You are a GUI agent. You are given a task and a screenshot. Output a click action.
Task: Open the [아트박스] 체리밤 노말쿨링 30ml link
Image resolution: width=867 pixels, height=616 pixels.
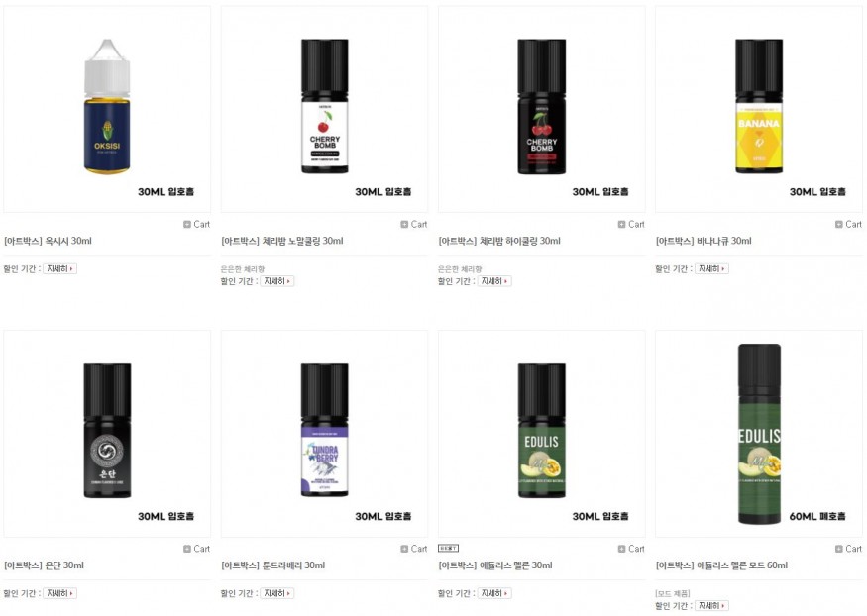point(282,241)
